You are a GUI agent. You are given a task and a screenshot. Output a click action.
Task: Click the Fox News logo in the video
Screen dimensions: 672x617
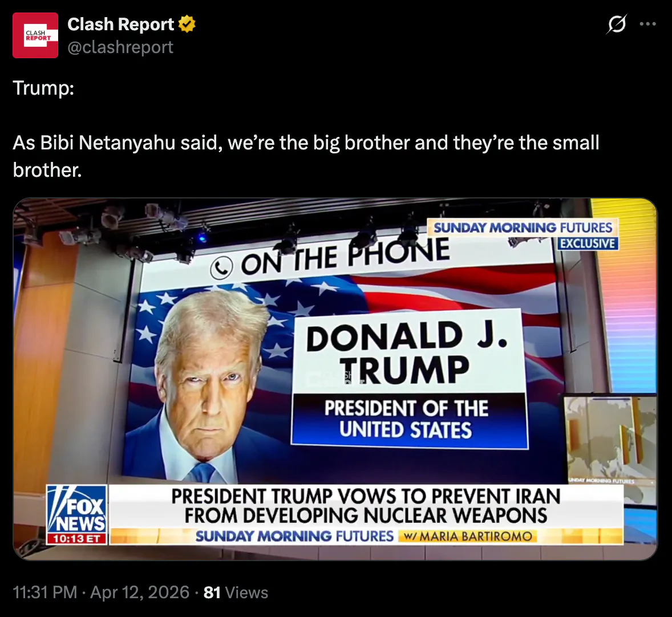click(x=76, y=509)
